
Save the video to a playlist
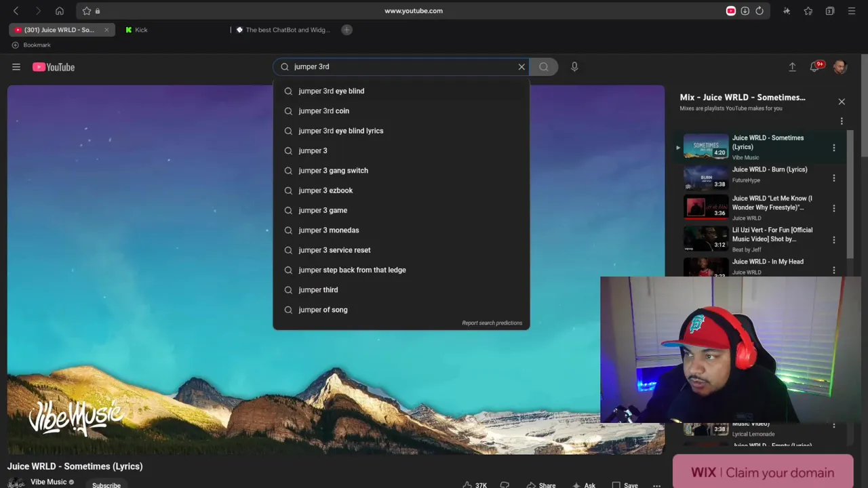pyautogui.click(x=625, y=485)
